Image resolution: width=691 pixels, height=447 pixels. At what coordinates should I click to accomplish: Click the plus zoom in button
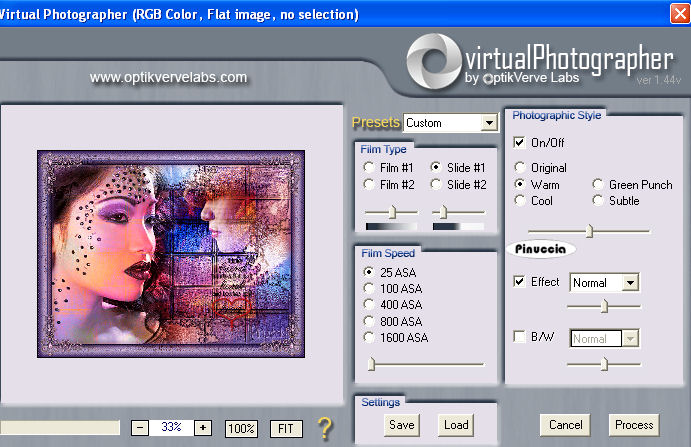pyautogui.click(x=203, y=428)
